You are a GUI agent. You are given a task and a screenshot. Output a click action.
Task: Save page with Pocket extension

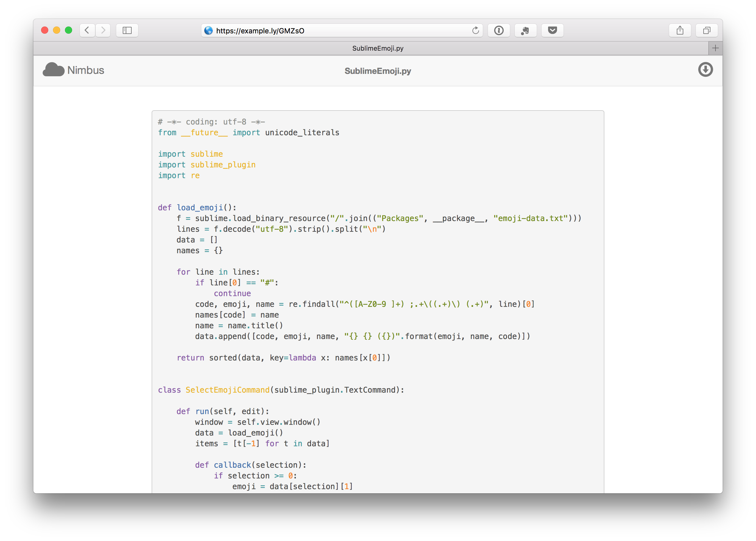(x=552, y=31)
